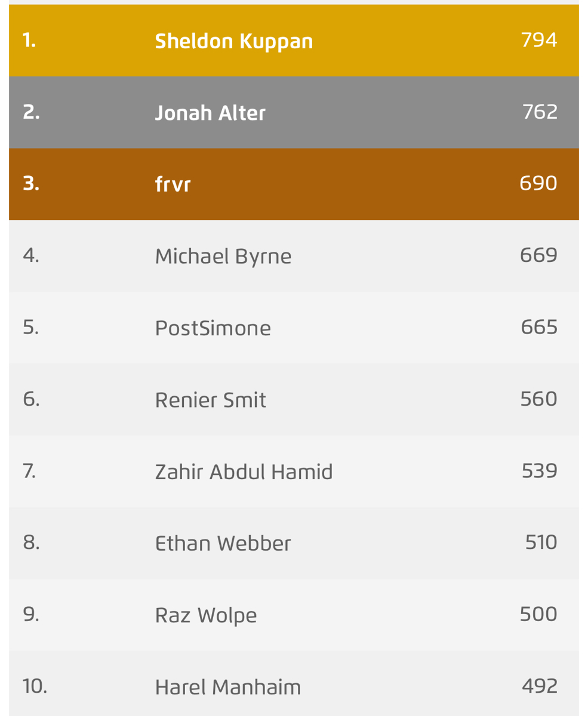Select Zahir Abdul Hamid's name
588x716 pixels.
[244, 472]
